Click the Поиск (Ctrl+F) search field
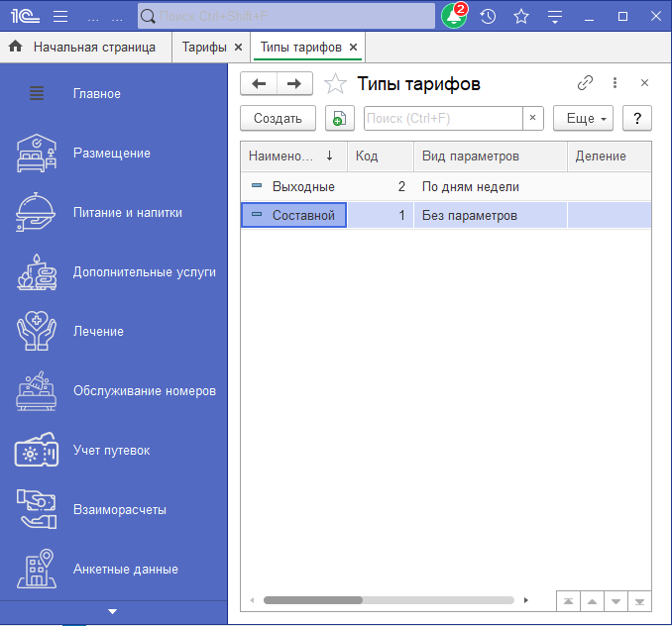This screenshot has height=626, width=672. (x=443, y=119)
